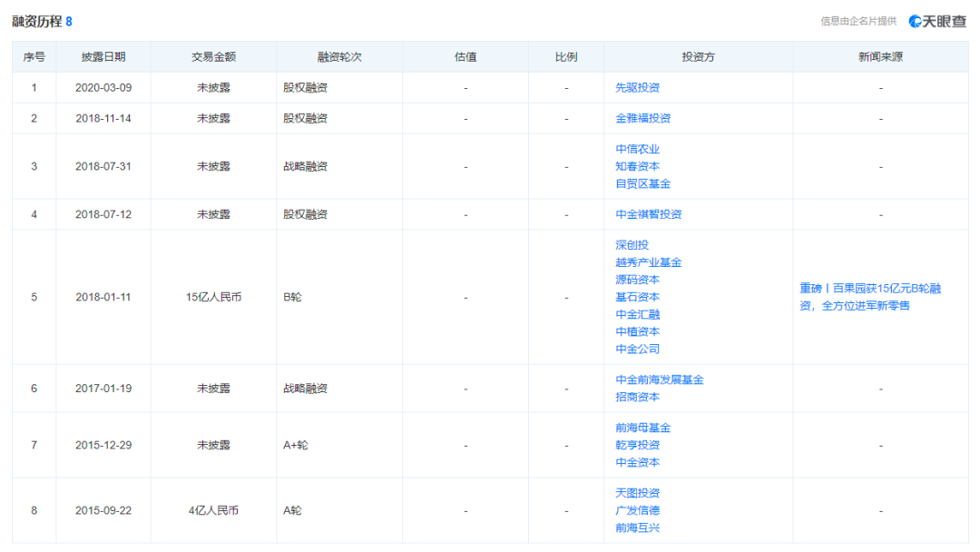Screen dimensions: 980x552
Task: Select date cell 2018-01-11
Action: (103, 297)
